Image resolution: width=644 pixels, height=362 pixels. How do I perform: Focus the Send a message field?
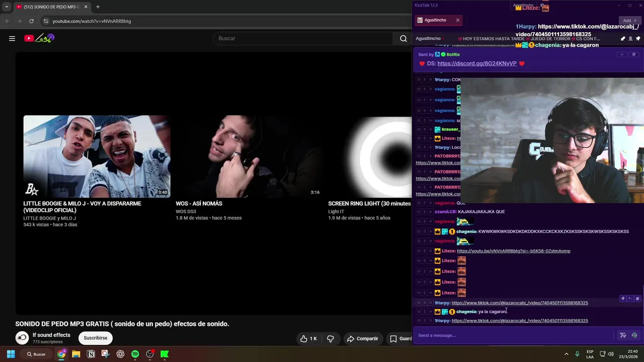point(513,335)
